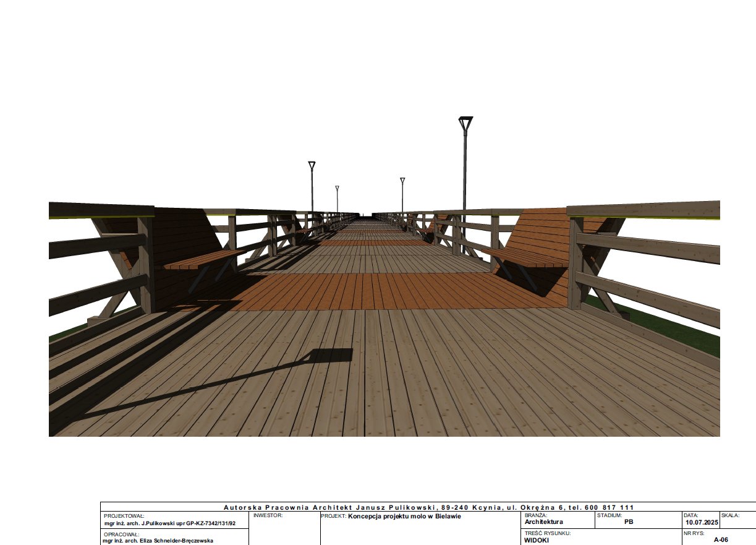Click the date value 10.07.2025
Image resolution: width=756 pixels, height=545 pixels.
click(x=700, y=523)
